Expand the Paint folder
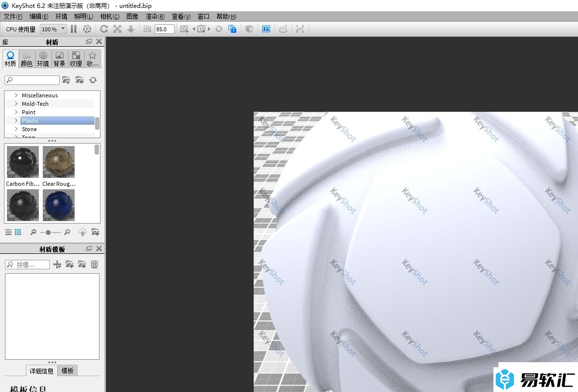The height and width of the screenshot is (392, 578). pyautogui.click(x=16, y=112)
